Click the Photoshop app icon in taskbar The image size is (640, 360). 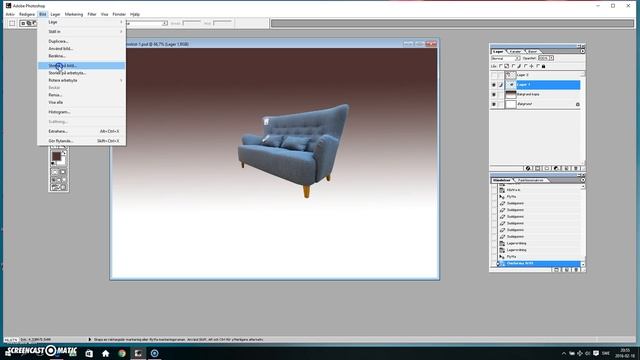(x=138, y=353)
